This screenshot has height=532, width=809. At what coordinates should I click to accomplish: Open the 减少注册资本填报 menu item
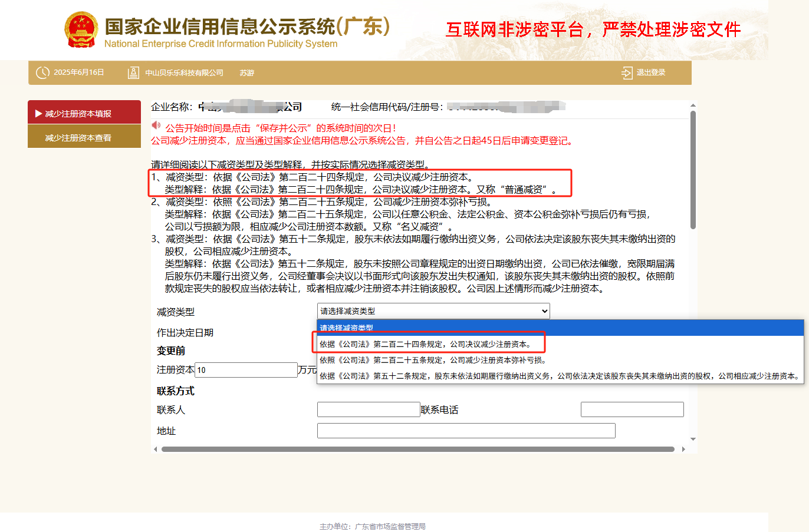(84, 112)
